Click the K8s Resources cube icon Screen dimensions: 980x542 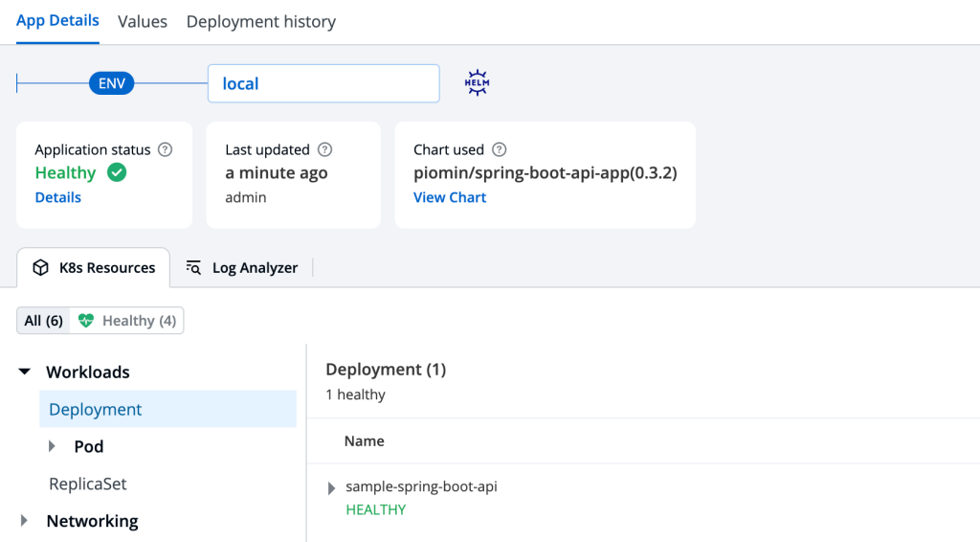coord(41,268)
